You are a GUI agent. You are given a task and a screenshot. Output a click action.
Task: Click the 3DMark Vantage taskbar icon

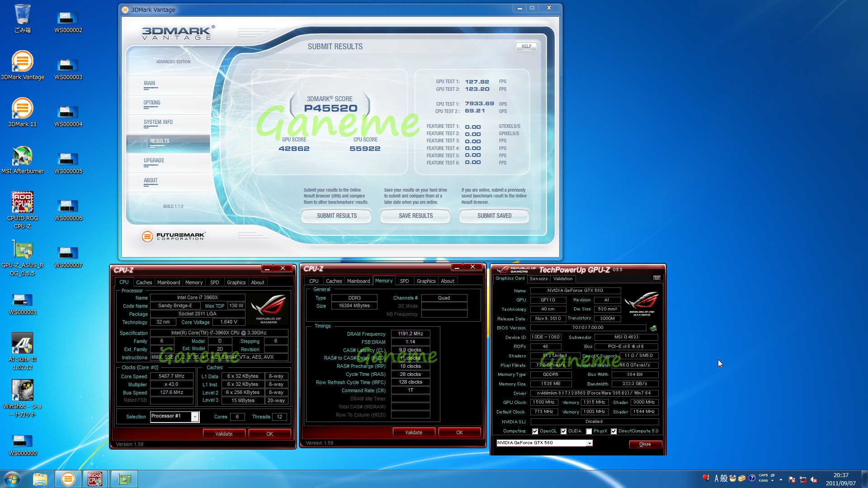(68, 479)
